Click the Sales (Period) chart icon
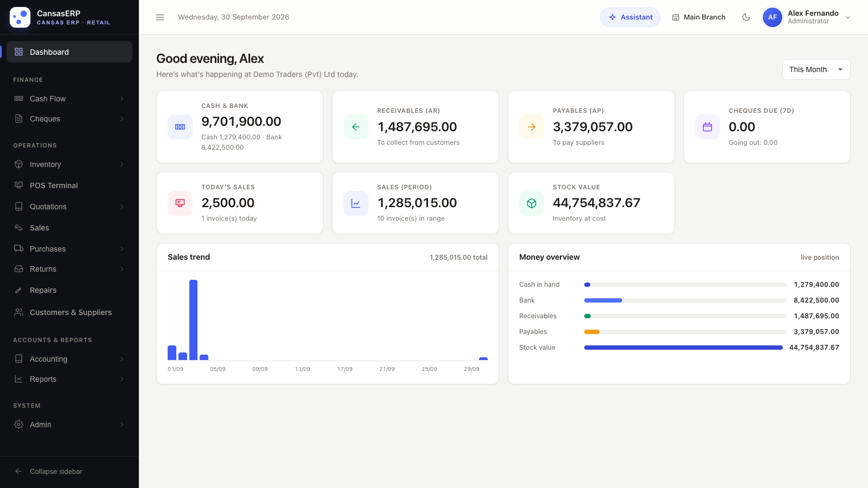The width and height of the screenshot is (868, 488). [x=356, y=203]
